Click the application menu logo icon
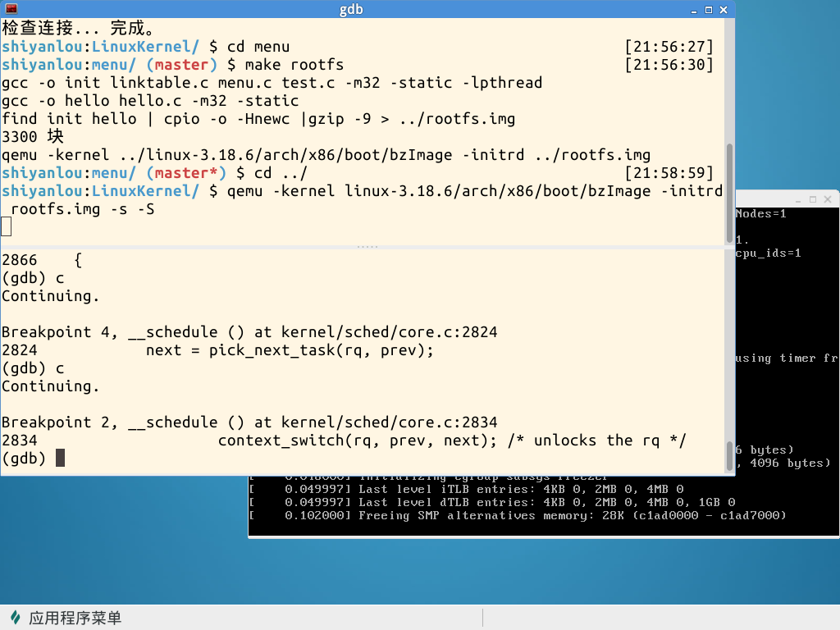 (16, 617)
